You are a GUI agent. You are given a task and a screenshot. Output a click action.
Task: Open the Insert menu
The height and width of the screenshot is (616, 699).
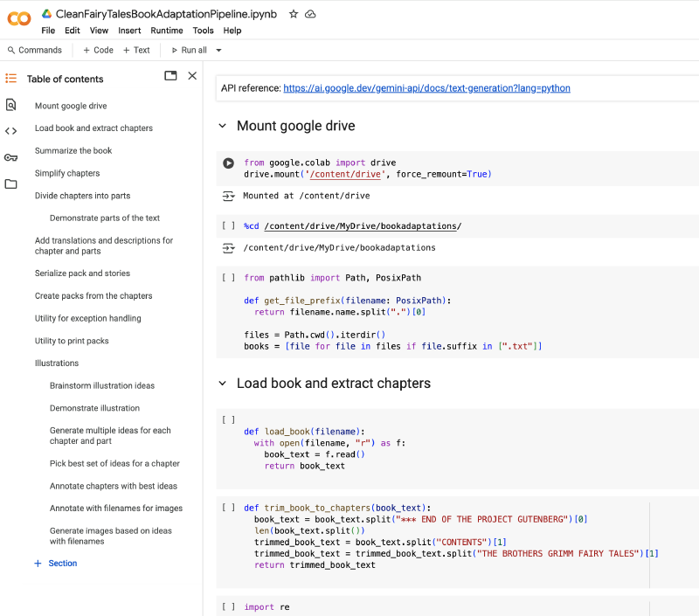tap(129, 31)
